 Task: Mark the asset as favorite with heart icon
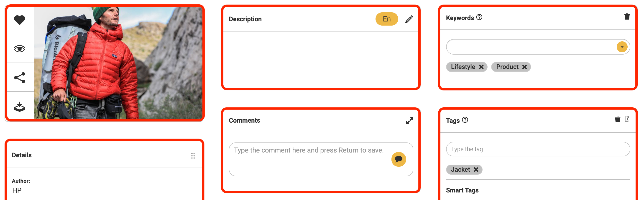pos(20,20)
